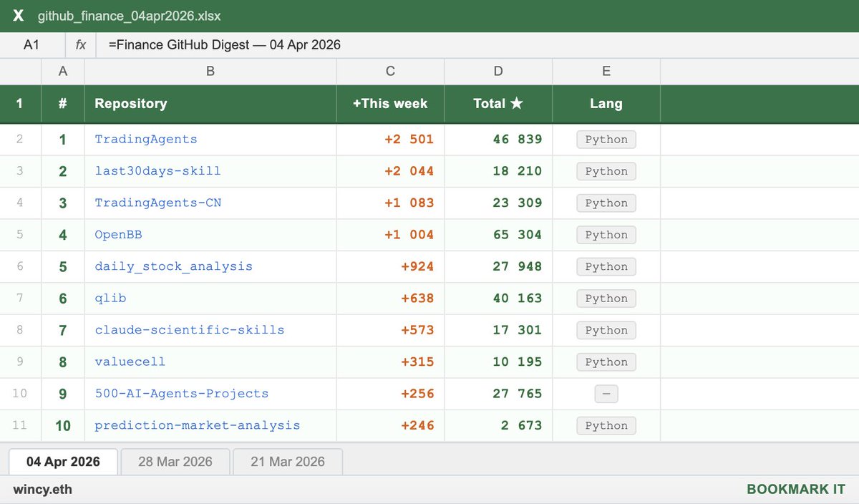Click the dash badge for 500-AI-Agents-Projects
The height and width of the screenshot is (504, 859).
606,394
